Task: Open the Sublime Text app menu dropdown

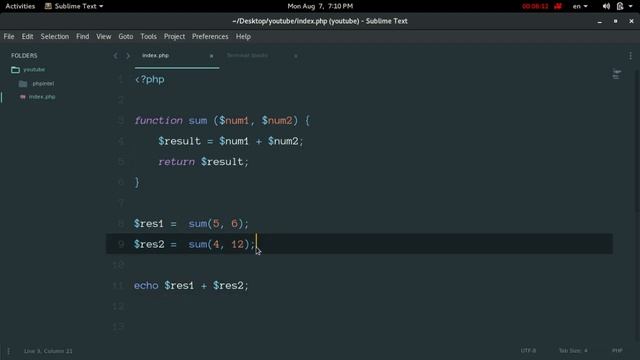Action: coord(74,6)
